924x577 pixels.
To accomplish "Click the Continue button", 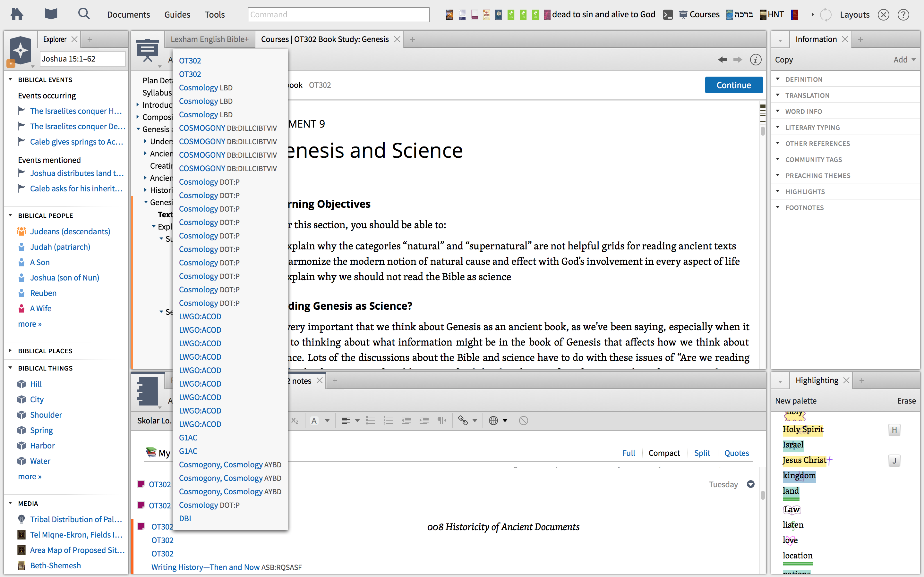I will click(733, 85).
